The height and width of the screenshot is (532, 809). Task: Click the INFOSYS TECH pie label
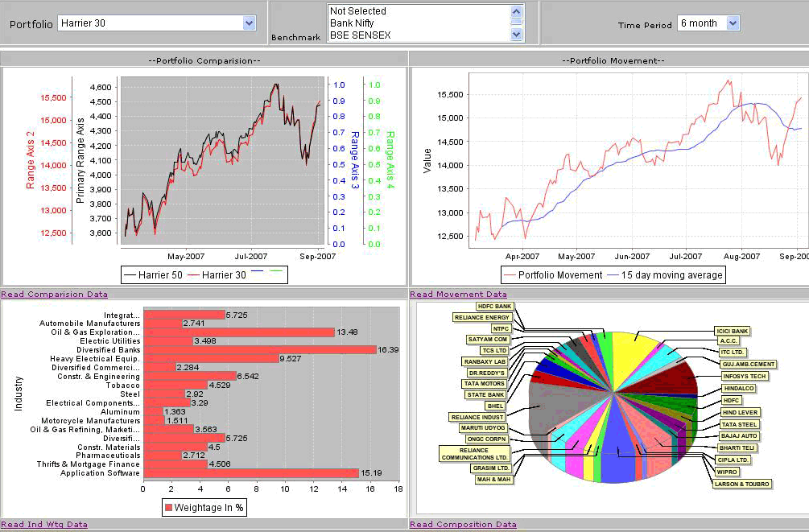point(744,376)
